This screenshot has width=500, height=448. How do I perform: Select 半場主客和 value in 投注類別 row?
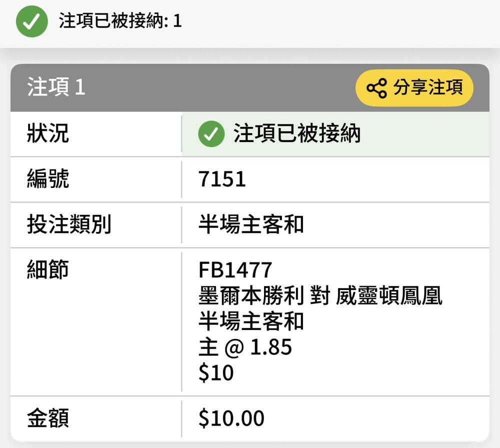(251, 225)
